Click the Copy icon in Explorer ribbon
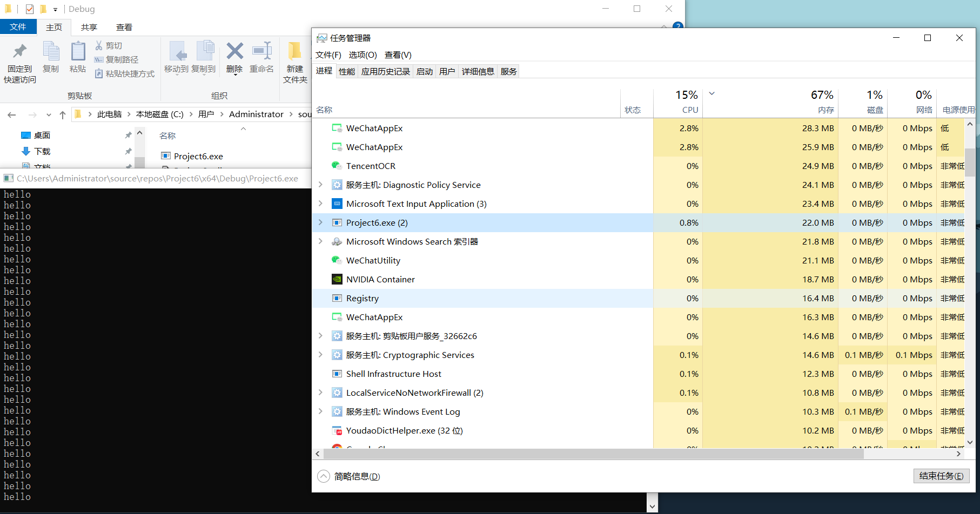This screenshot has height=514, width=980. (x=51, y=51)
